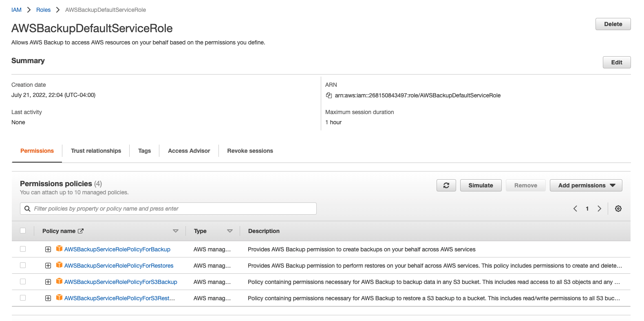This screenshot has width=644, height=321.
Task: Click the sort arrow in the Type column
Action: tap(230, 231)
